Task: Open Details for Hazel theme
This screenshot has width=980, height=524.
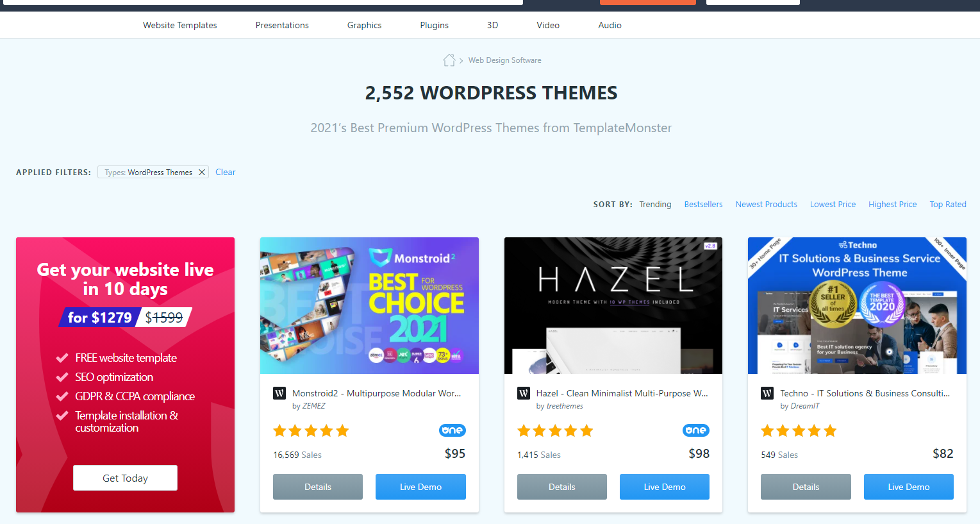Action: pos(562,487)
